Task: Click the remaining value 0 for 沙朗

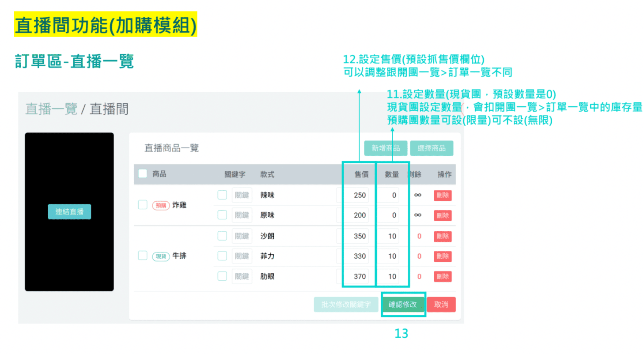Action: 419,236
